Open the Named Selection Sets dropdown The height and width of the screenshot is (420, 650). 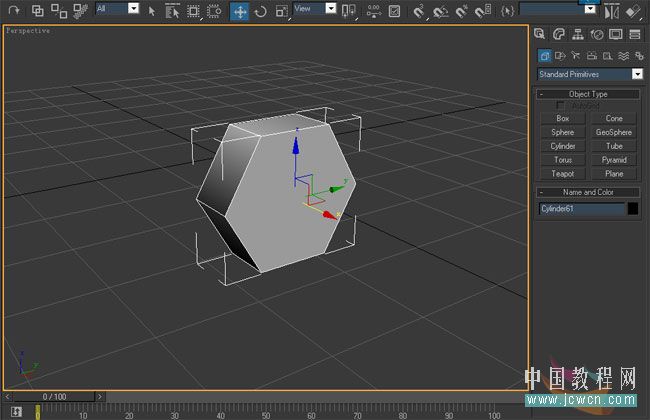590,9
